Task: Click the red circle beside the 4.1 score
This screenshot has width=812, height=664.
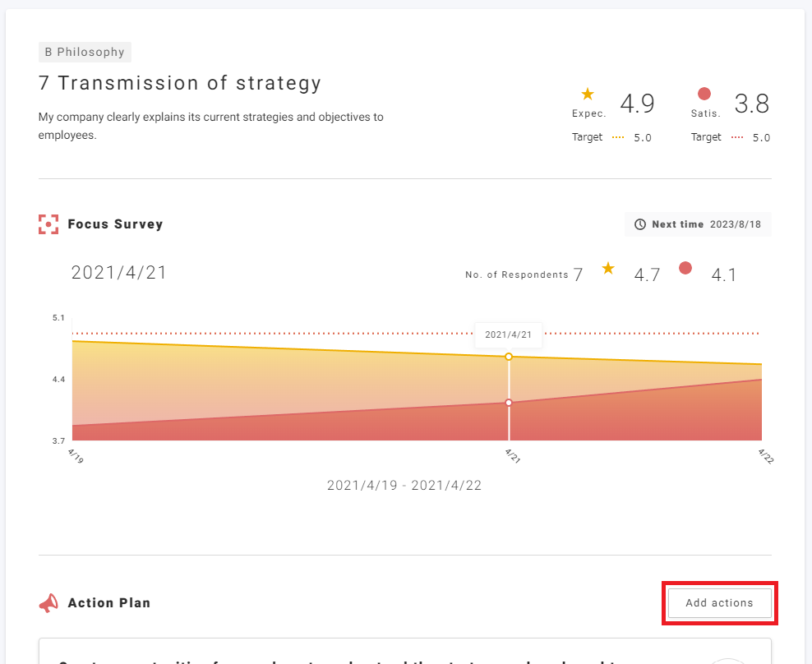Action: (x=685, y=268)
